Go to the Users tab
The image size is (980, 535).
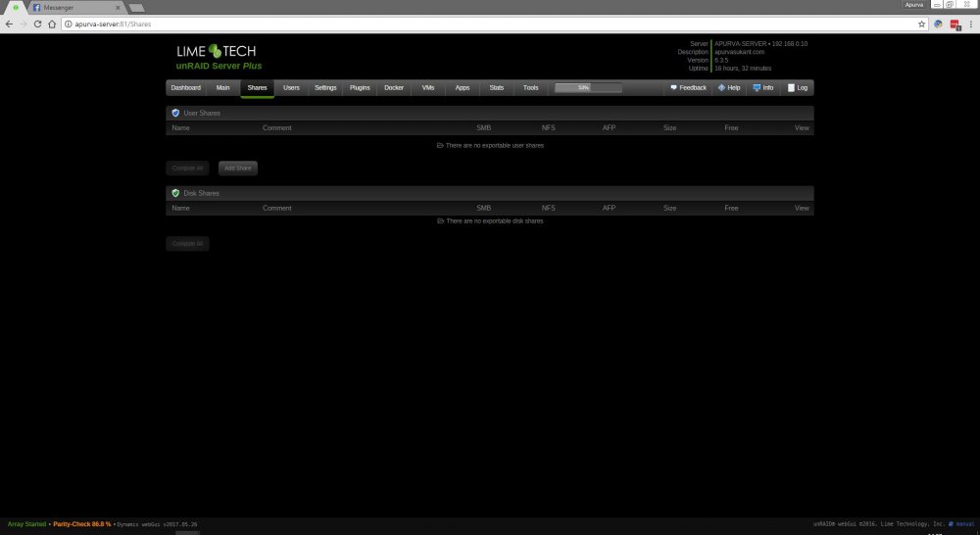(291, 88)
